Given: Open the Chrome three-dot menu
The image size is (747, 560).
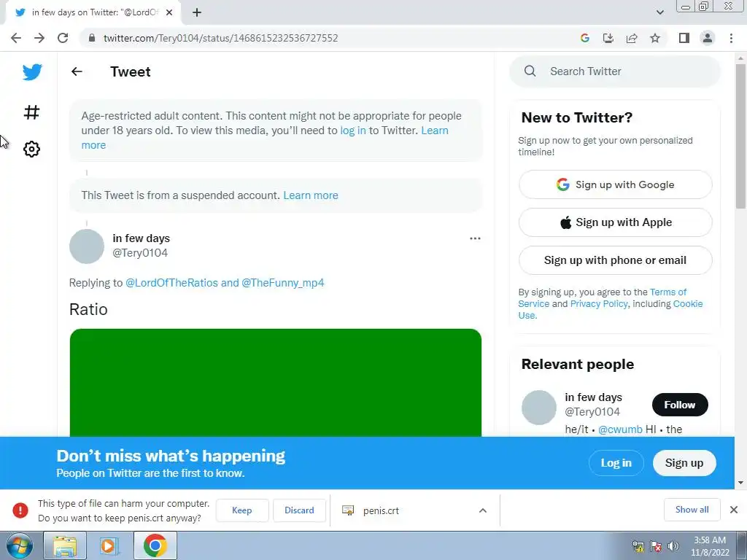Looking at the screenshot, I should point(731,38).
